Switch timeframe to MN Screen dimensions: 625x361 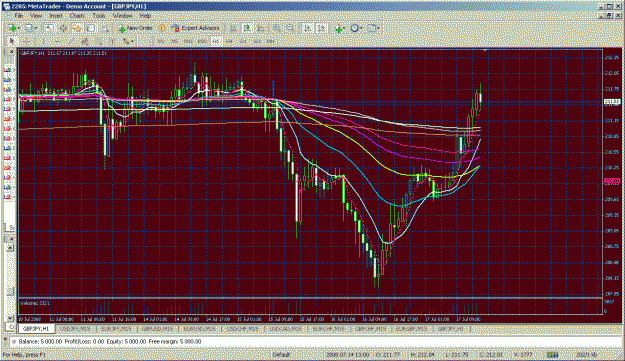pos(270,41)
